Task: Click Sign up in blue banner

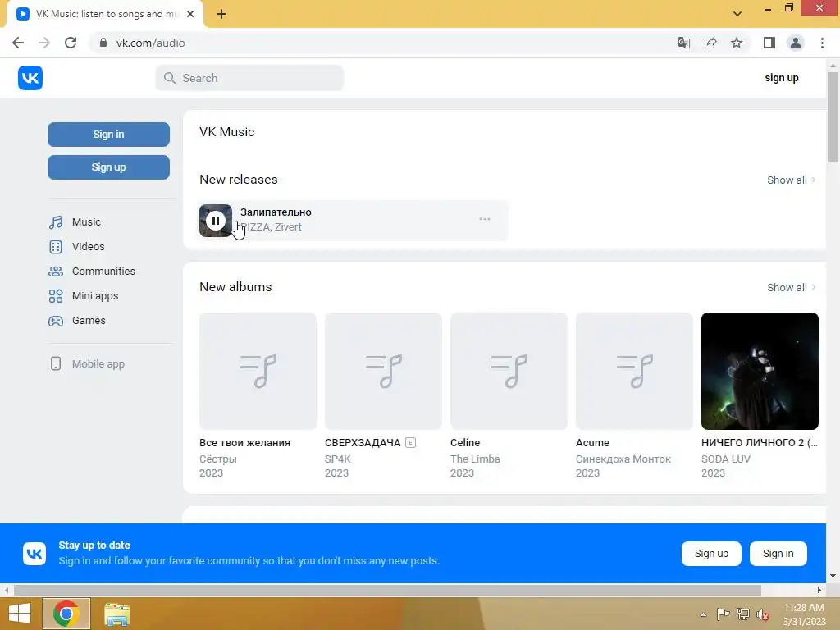Action: coord(711,554)
